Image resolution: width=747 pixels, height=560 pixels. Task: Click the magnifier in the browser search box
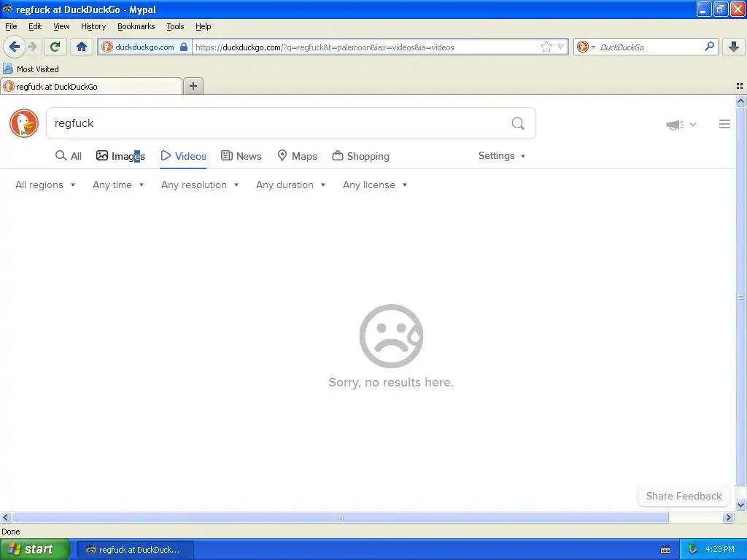[x=709, y=46]
